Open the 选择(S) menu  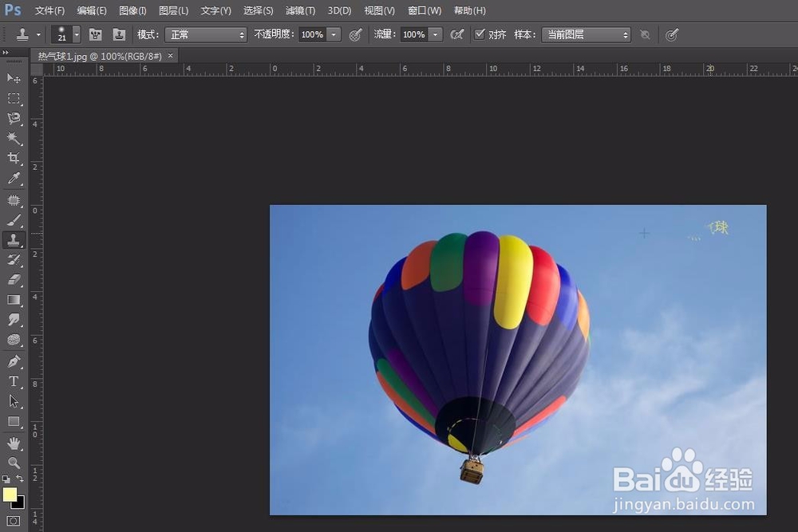click(258, 10)
